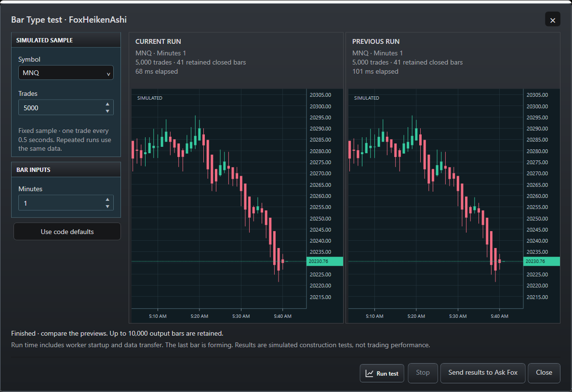Image resolution: width=572 pixels, height=392 pixels.
Task: Click the '68 ms elapsed' text
Action: (157, 71)
